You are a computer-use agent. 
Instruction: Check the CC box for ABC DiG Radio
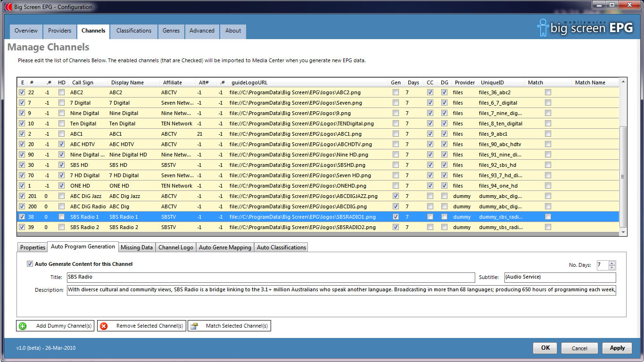point(430,206)
